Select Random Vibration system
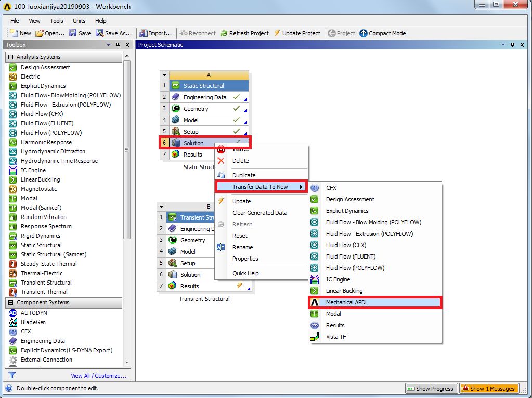The image size is (532, 398). [44, 217]
